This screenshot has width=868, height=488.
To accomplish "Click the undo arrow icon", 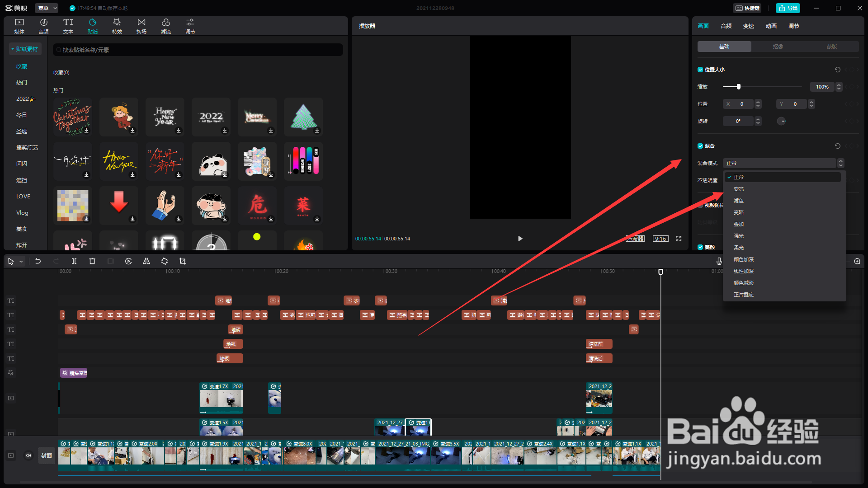I will (x=38, y=261).
